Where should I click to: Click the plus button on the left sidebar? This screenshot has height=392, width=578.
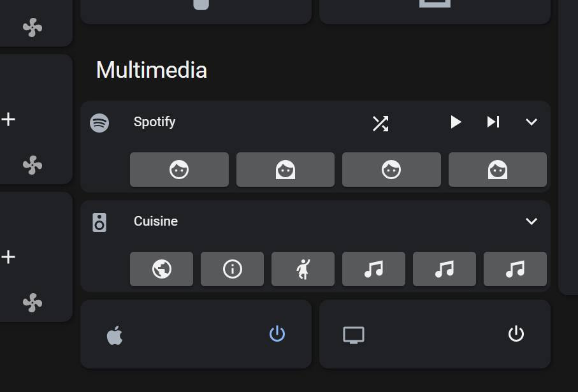click(8, 119)
